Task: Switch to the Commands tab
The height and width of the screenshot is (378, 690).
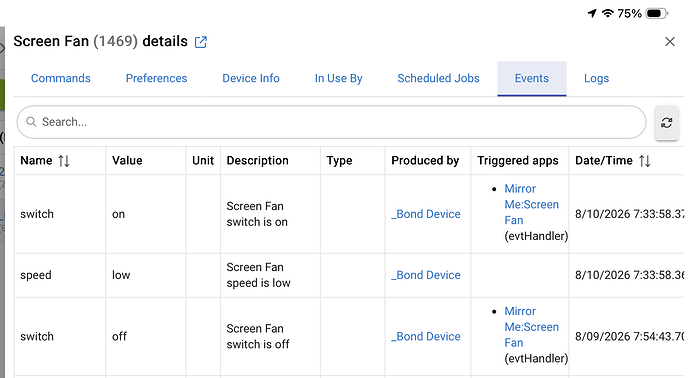Action: point(61,78)
